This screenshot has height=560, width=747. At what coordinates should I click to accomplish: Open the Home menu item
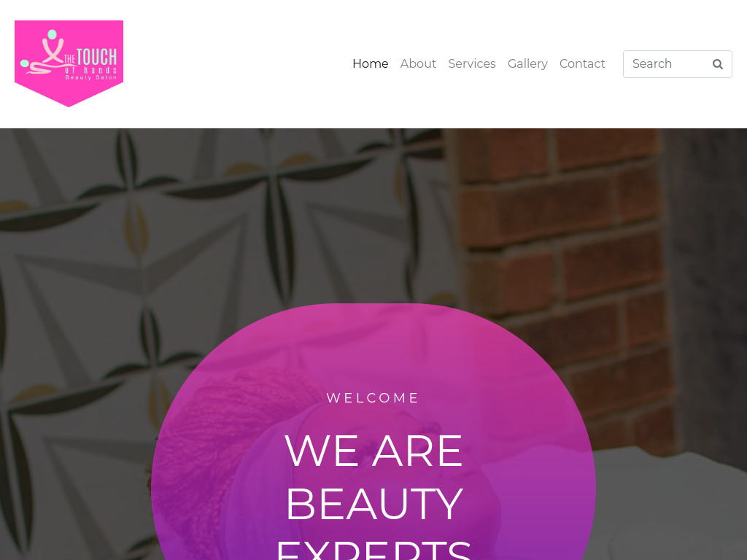click(x=370, y=64)
